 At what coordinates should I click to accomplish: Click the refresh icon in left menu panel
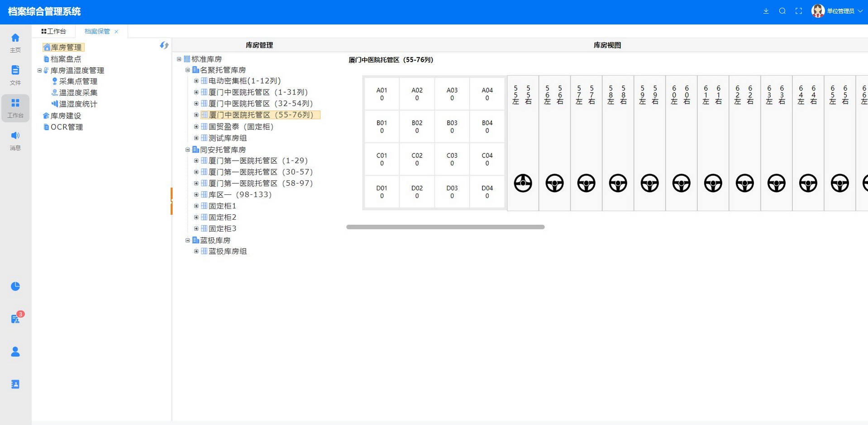click(164, 45)
